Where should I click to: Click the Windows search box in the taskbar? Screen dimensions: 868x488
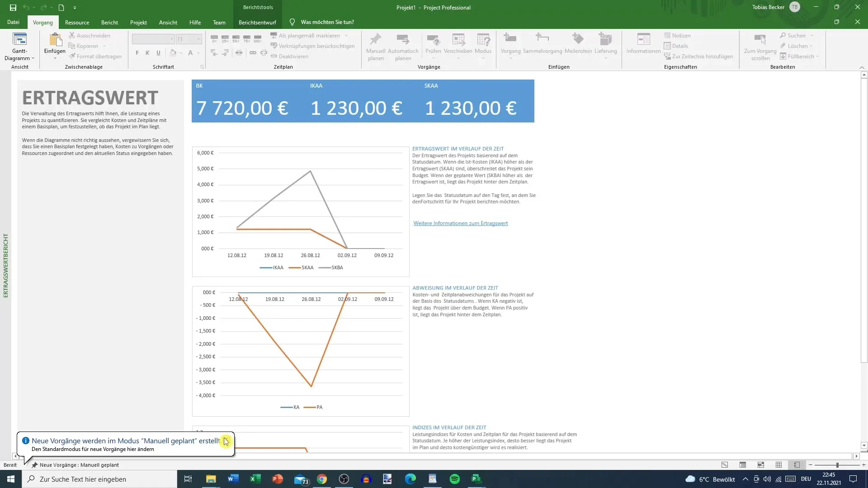tap(99, 479)
